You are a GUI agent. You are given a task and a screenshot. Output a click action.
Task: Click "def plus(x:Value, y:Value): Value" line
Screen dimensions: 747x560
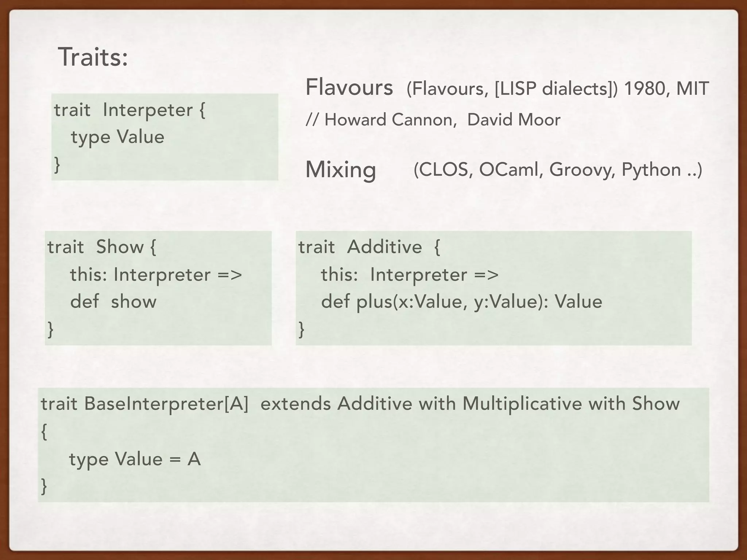[461, 302]
